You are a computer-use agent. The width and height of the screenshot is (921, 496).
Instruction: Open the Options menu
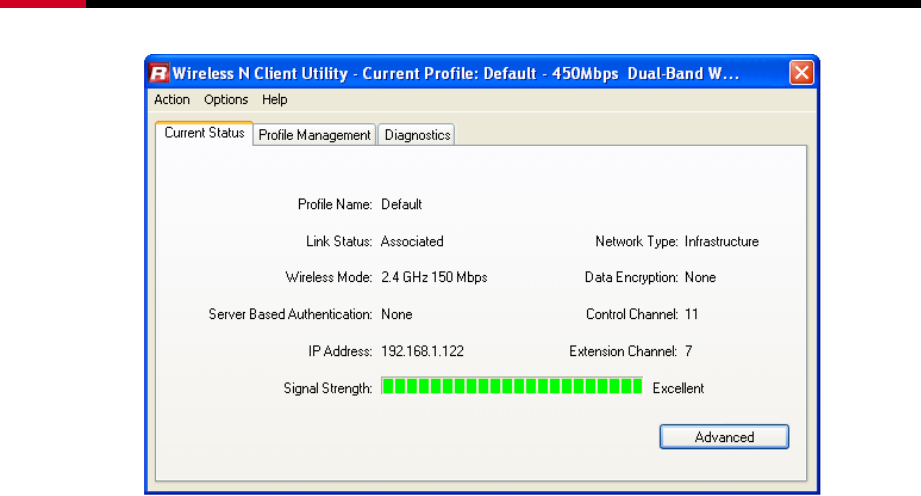226,99
